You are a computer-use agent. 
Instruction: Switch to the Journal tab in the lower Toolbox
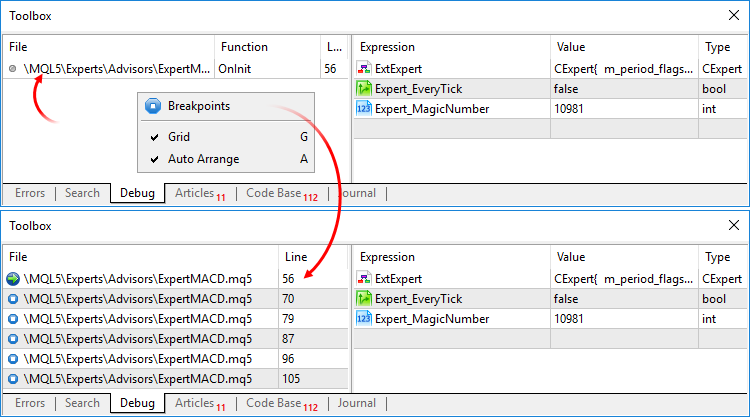tap(357, 403)
